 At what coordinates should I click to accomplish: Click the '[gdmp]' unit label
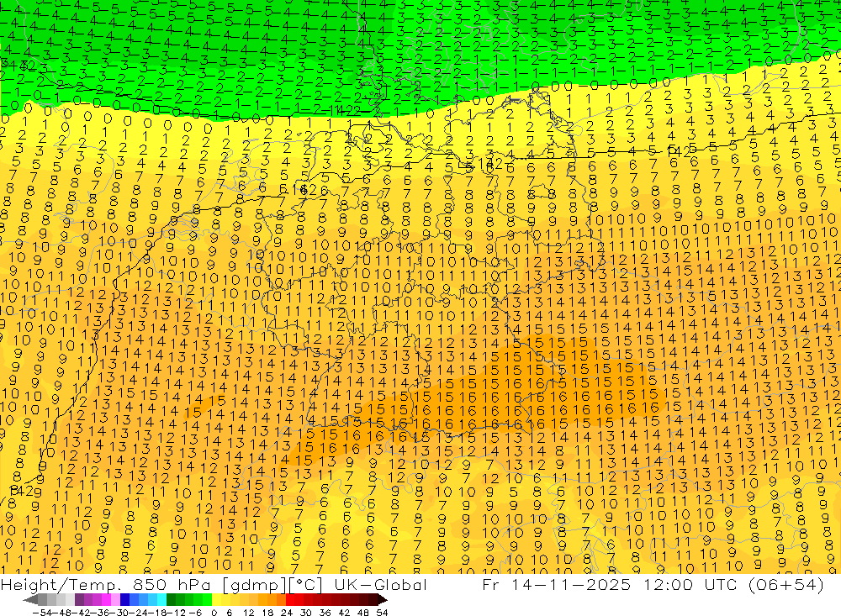point(255,585)
